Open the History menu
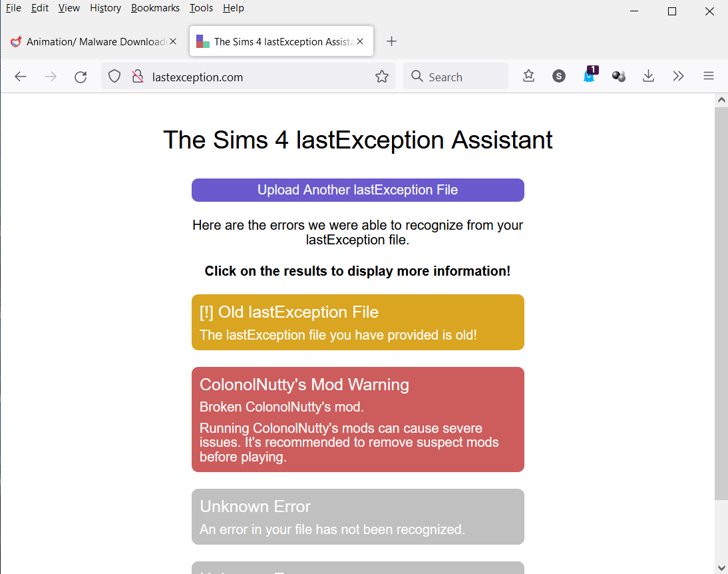 (x=105, y=8)
